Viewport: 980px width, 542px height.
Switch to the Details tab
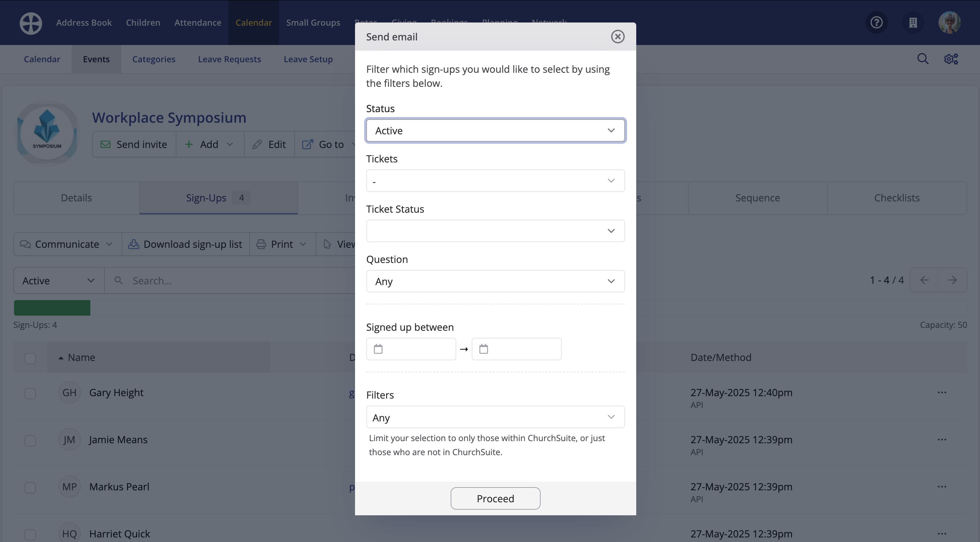click(77, 198)
